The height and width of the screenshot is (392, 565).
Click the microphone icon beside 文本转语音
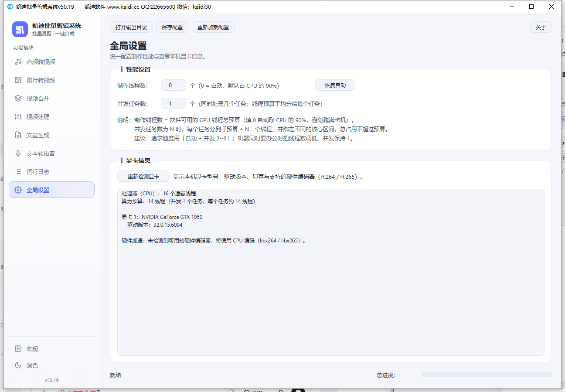coord(18,153)
